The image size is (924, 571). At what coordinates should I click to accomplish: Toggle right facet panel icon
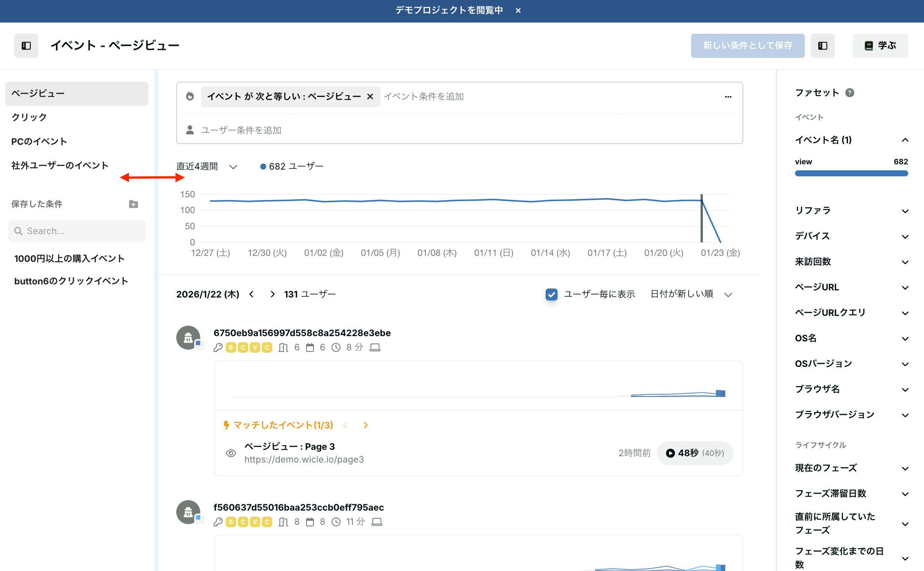point(822,46)
